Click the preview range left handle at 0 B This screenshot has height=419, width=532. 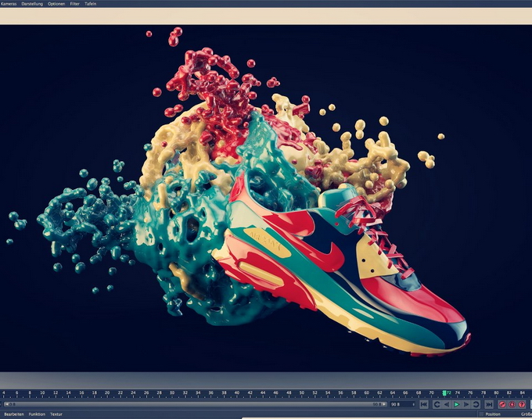(6, 404)
